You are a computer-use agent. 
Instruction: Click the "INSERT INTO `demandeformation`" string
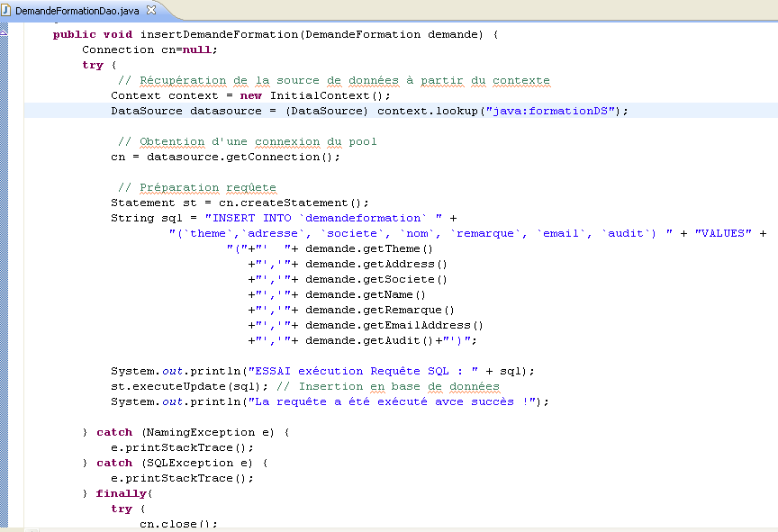(323, 218)
